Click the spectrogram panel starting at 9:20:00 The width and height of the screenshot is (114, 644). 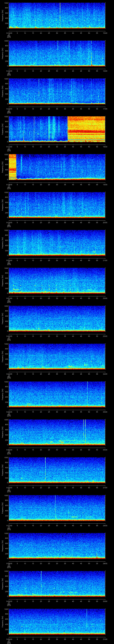tap(57, 243)
